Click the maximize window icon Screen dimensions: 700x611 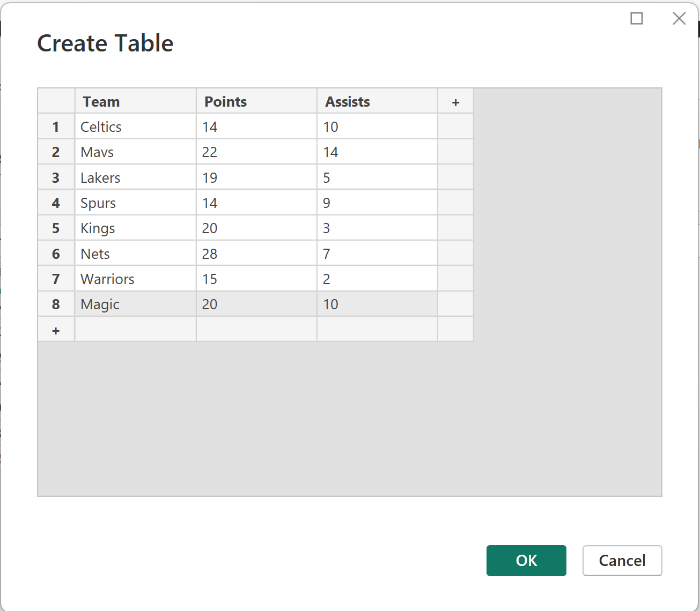pyautogui.click(x=637, y=18)
